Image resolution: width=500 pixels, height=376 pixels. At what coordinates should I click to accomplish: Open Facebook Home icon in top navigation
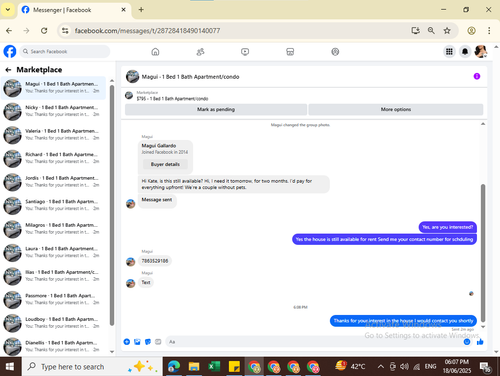(x=155, y=52)
